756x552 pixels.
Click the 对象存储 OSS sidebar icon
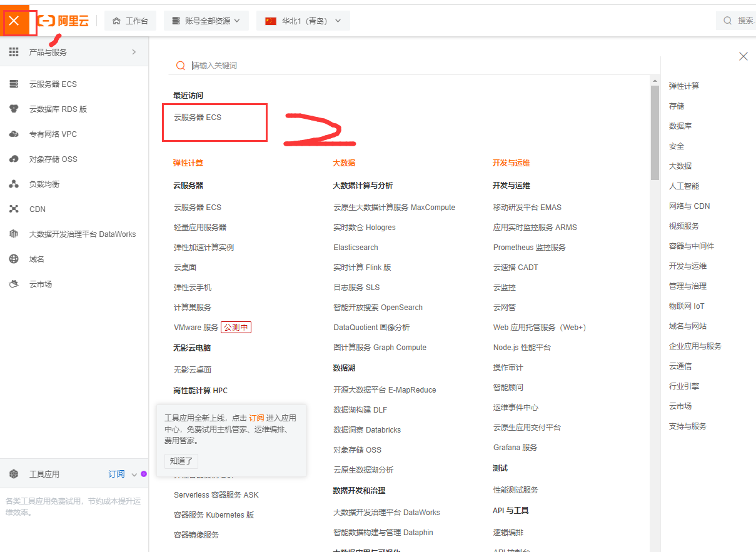(x=14, y=159)
